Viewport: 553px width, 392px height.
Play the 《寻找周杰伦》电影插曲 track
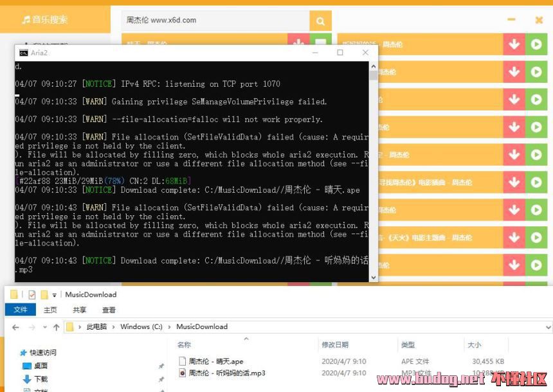[536, 183]
